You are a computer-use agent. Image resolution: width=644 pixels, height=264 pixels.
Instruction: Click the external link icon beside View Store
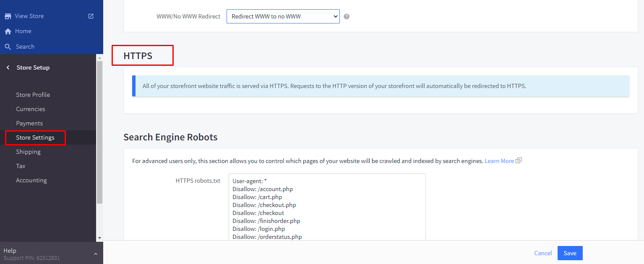click(91, 16)
